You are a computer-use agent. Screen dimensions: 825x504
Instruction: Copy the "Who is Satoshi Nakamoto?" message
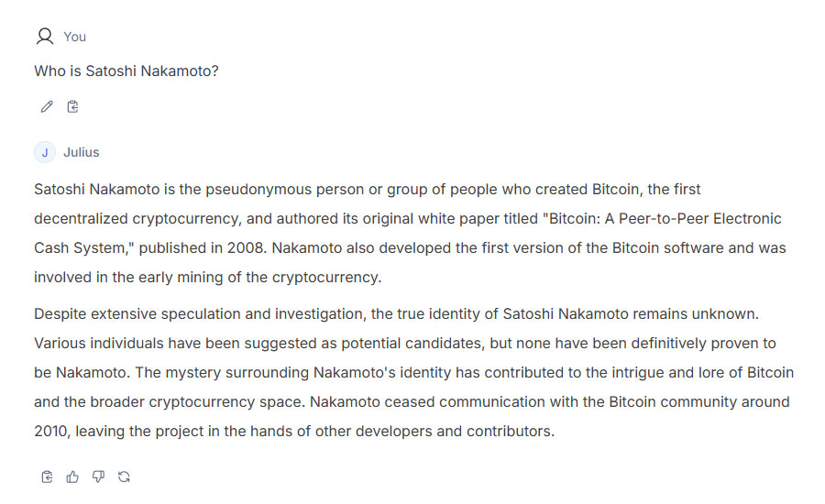pyautogui.click(x=72, y=106)
